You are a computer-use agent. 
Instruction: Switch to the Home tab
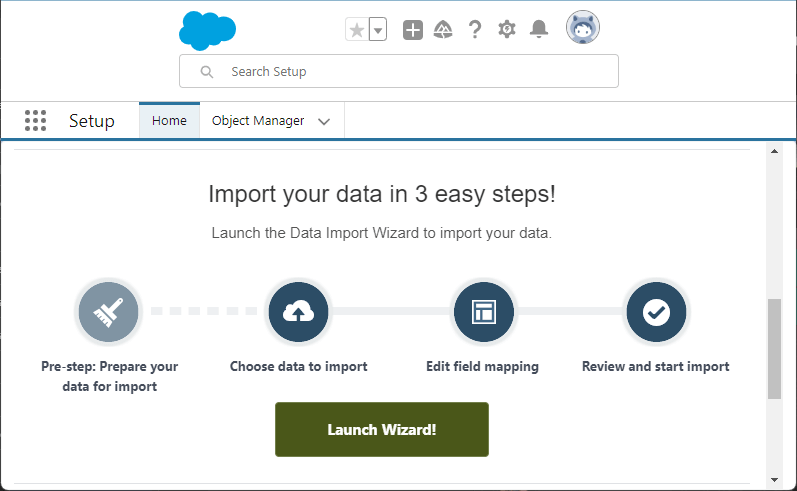tap(169, 121)
